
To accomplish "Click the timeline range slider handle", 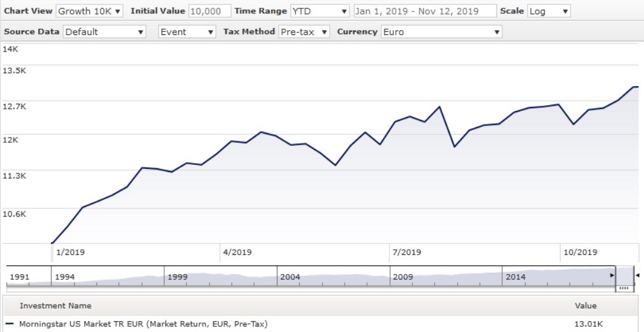I will (x=624, y=288).
